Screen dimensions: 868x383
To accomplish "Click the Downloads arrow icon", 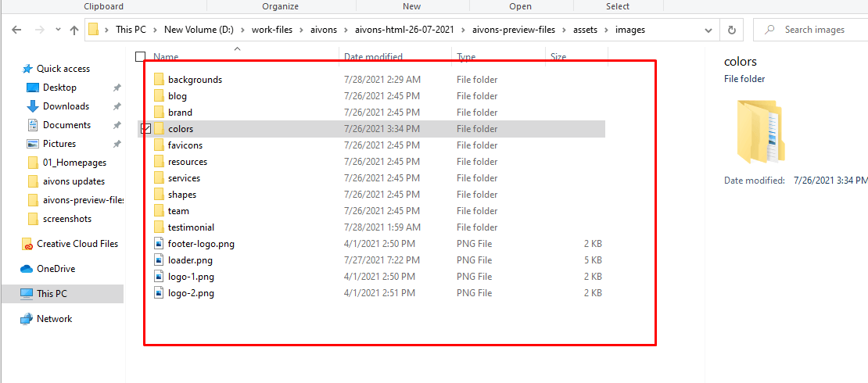I will click(x=33, y=106).
